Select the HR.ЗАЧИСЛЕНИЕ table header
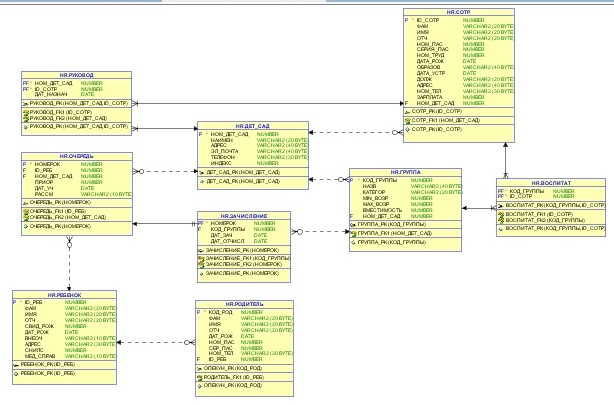Viewport: 614px width, 405px height. pos(244,216)
